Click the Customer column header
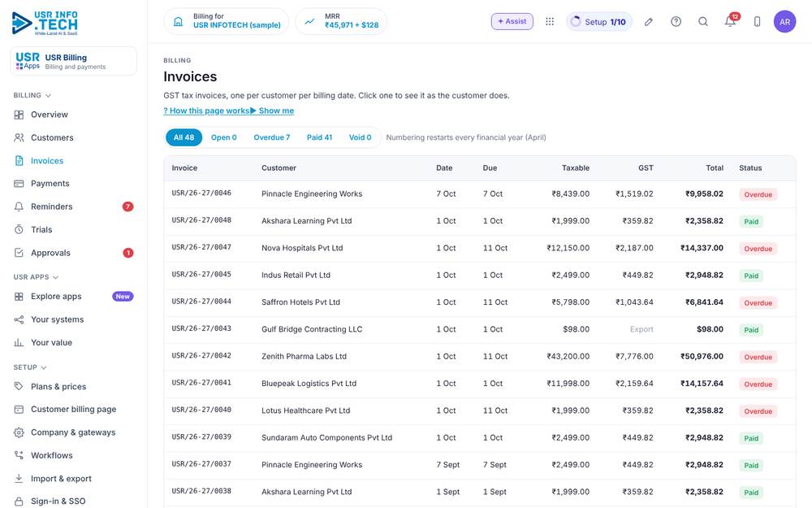This screenshot has width=812, height=508. pyautogui.click(x=279, y=168)
